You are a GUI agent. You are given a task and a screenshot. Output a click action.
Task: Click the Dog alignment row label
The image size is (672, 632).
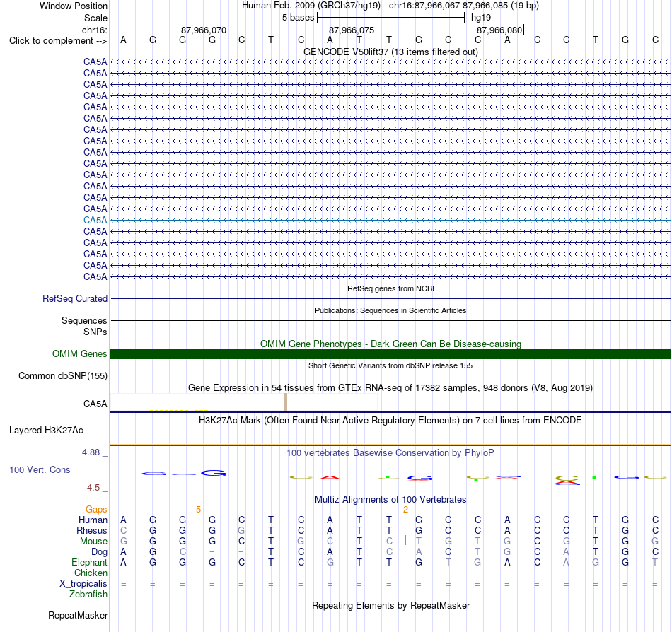(x=99, y=552)
